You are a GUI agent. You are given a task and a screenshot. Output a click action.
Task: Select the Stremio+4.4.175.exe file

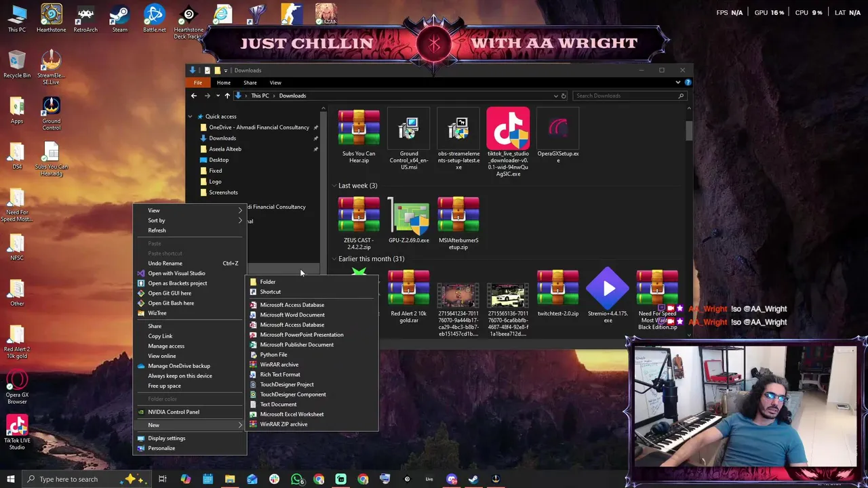[x=608, y=296]
